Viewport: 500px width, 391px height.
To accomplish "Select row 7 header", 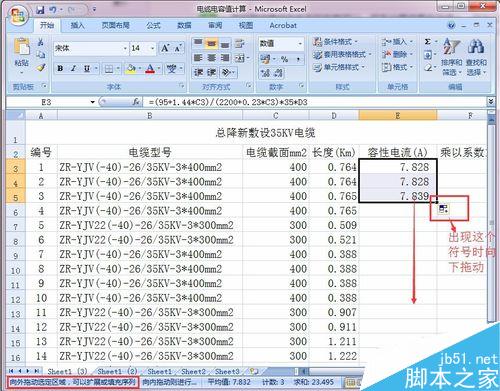I will (15, 226).
